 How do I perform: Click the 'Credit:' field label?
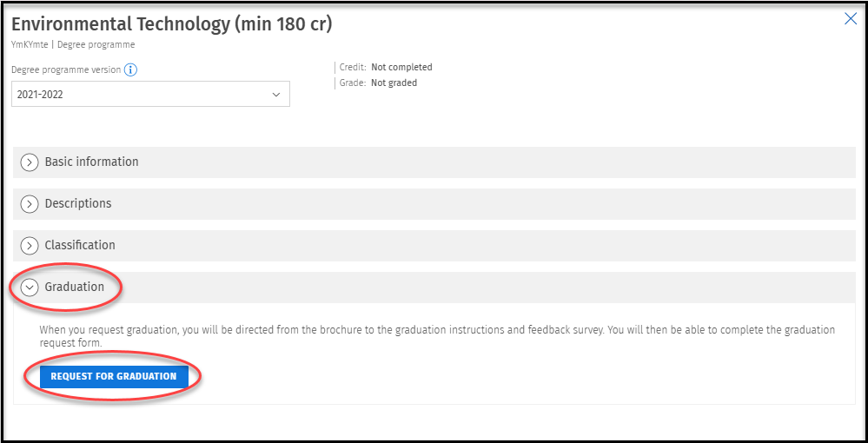click(353, 67)
